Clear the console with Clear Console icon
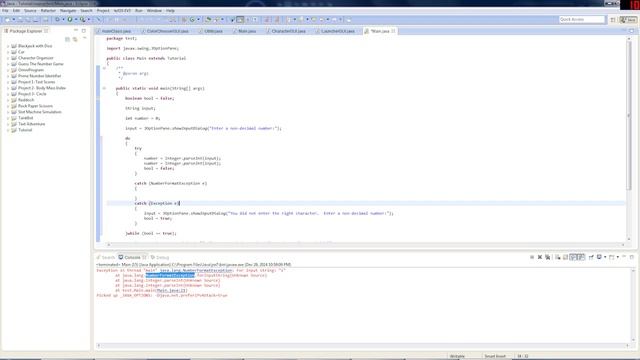 [558, 257]
